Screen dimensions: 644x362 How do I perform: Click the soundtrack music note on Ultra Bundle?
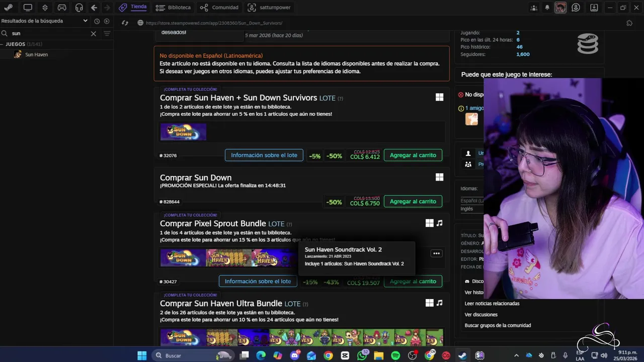click(440, 303)
